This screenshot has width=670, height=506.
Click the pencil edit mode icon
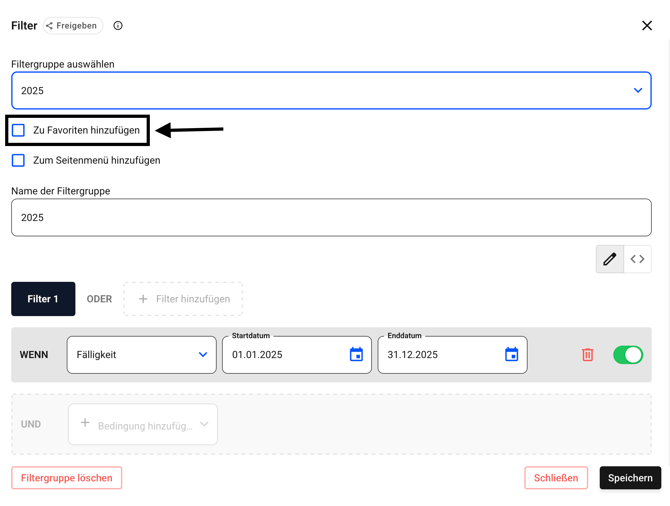[609, 259]
